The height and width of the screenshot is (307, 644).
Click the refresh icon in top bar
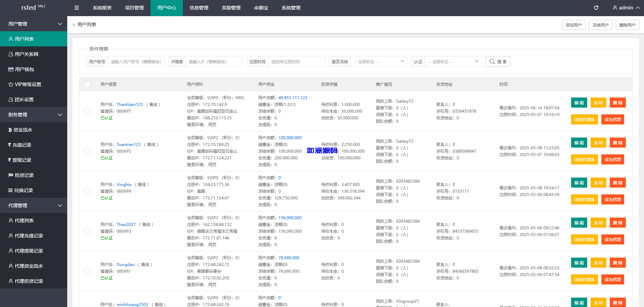[x=596, y=8]
